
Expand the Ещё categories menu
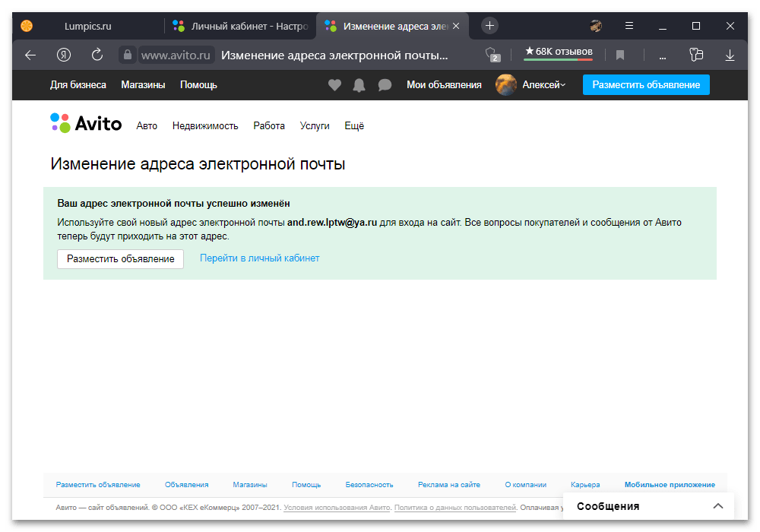tap(354, 126)
